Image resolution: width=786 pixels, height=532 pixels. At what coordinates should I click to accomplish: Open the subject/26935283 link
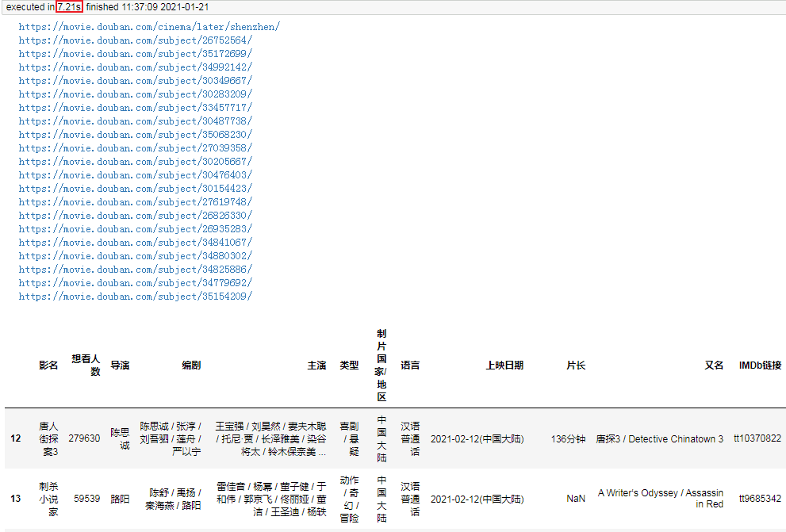click(x=136, y=229)
